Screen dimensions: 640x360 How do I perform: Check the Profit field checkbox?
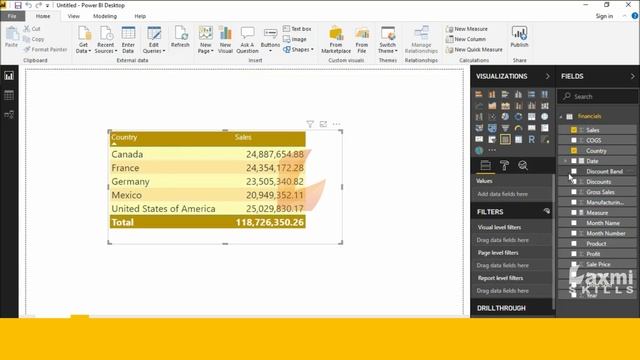(x=574, y=254)
